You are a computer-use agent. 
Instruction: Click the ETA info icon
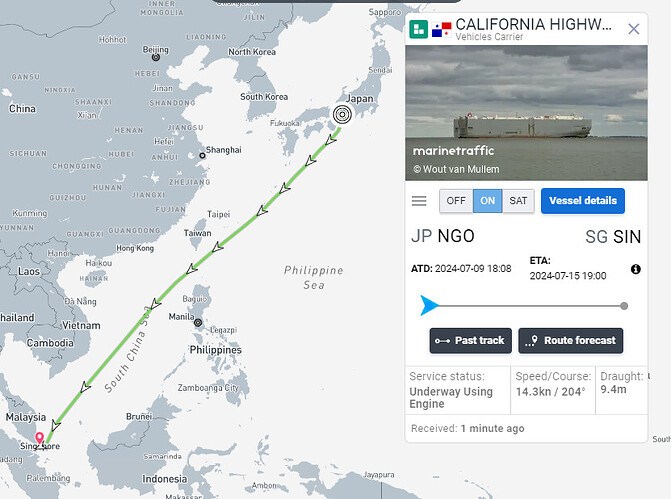635,269
